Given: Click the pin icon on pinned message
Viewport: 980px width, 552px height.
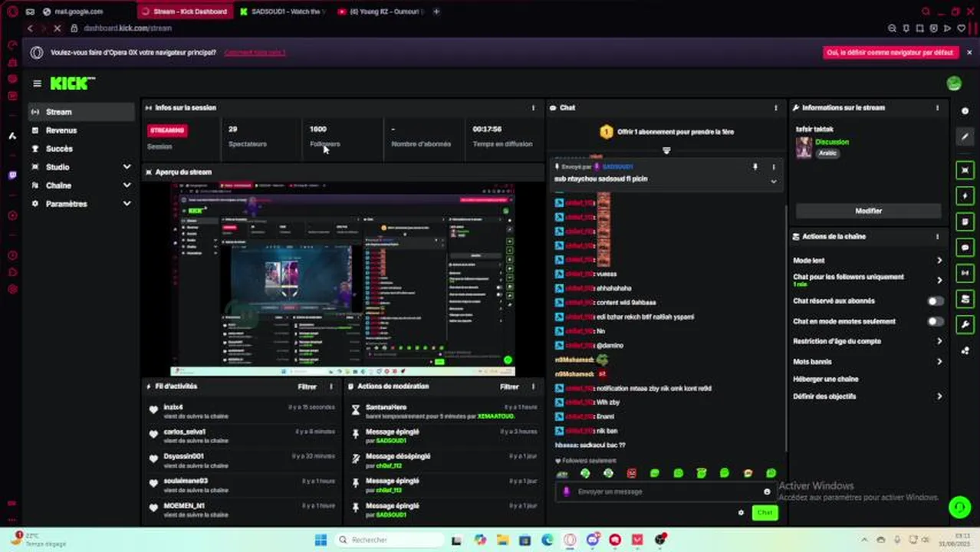Looking at the screenshot, I should tap(755, 166).
